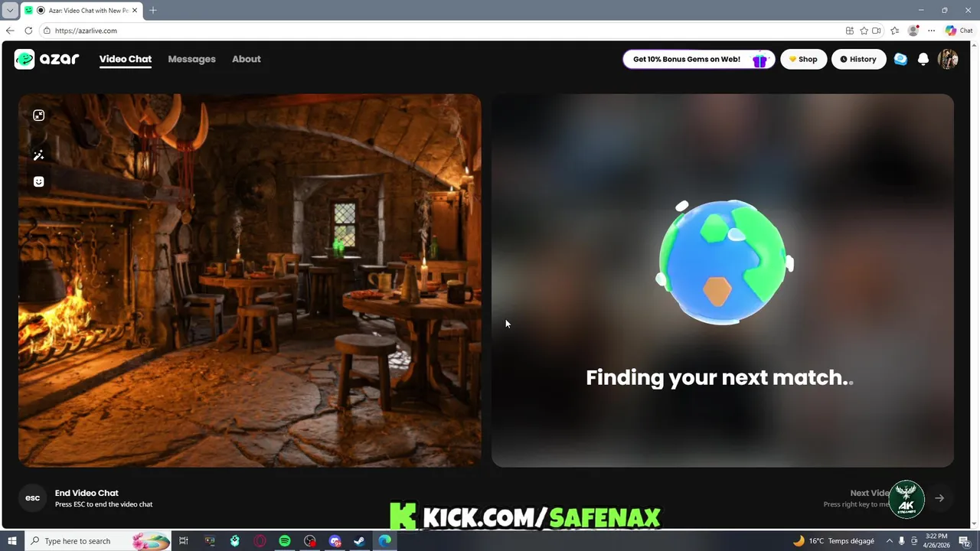Screen dimensions: 980x551
Task: Open a new browser tab
Action: point(152,11)
